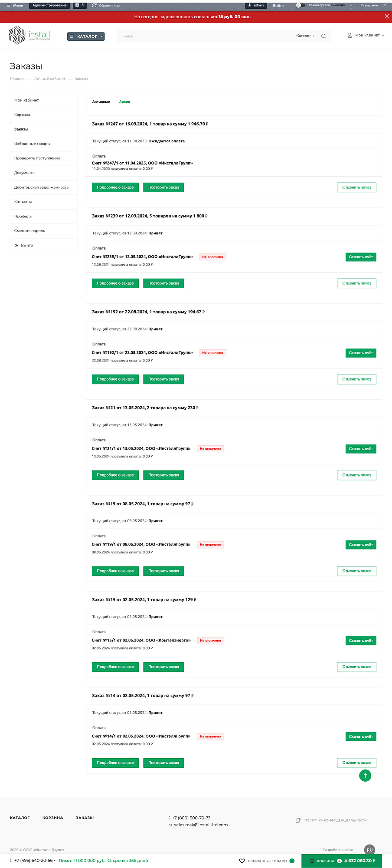The width and height of the screenshot is (392, 868).
Task: Click the Поиск search input field
Action: point(204,36)
